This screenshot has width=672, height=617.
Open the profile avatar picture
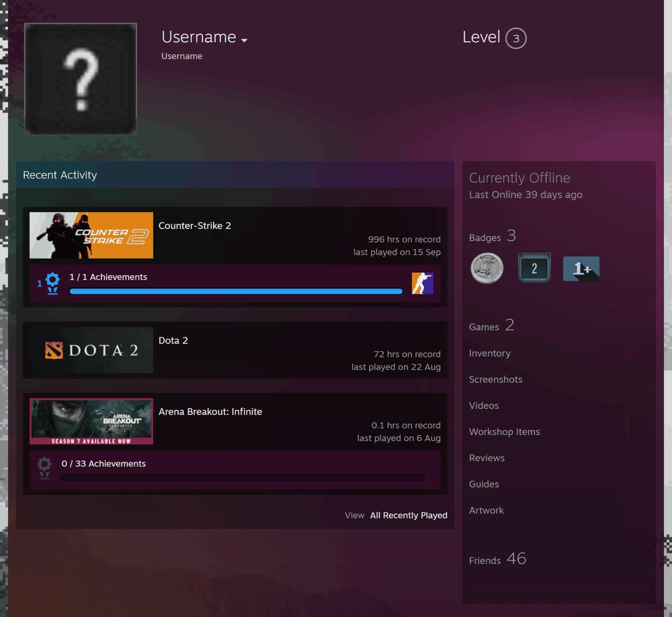[x=80, y=79]
